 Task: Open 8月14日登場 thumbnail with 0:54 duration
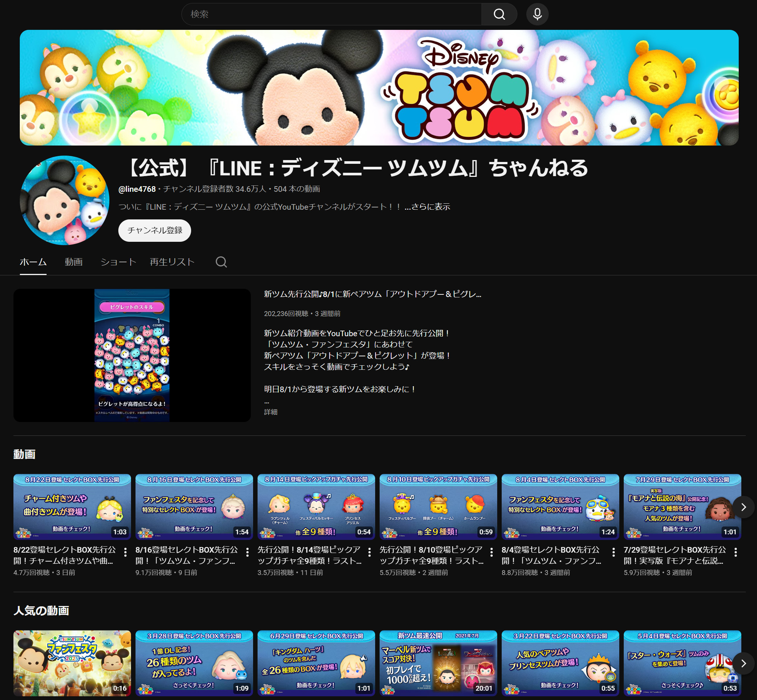[x=316, y=507]
